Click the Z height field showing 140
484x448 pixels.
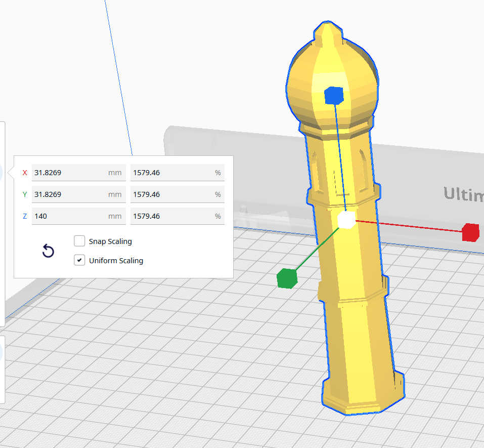68,216
